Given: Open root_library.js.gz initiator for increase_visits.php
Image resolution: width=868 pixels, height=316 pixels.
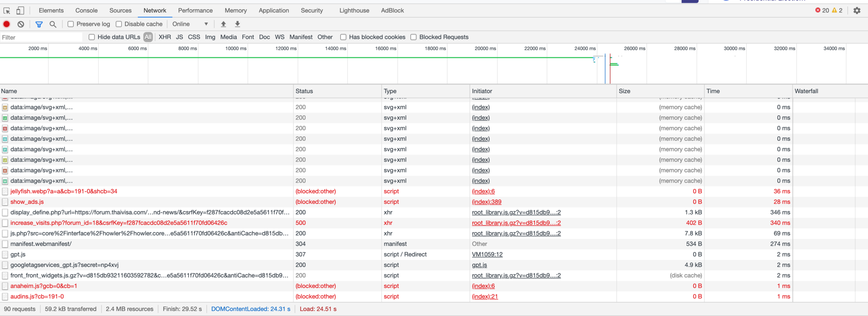Looking at the screenshot, I should [516, 223].
